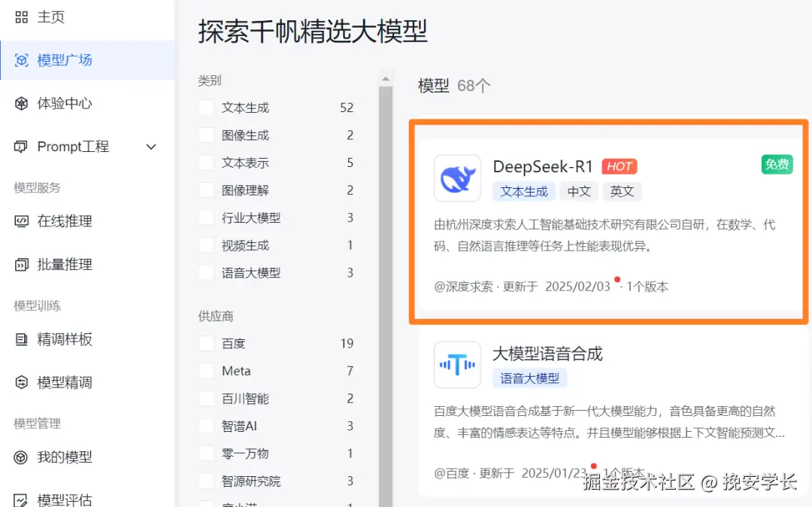Expand the Prompt工程 menu chevron
Image resolution: width=812 pixels, height=507 pixels.
coord(150,147)
